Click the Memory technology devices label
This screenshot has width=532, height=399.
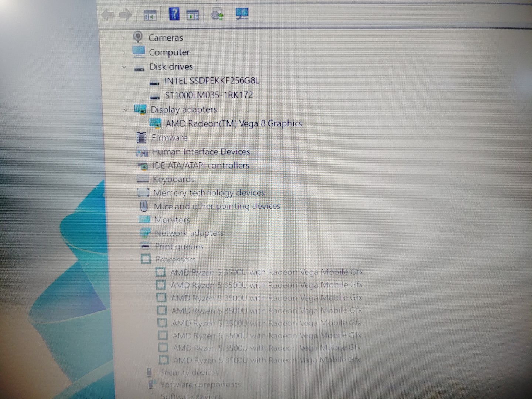209,193
